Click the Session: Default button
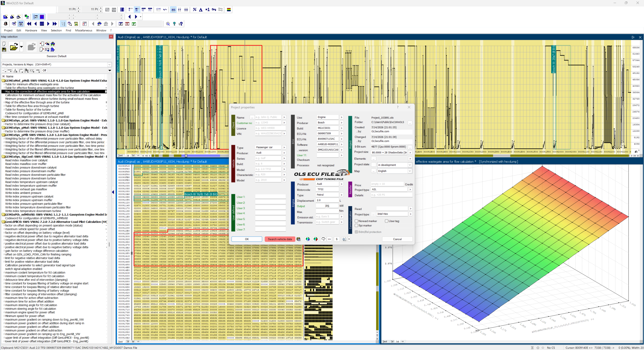This screenshot has width=644, height=350. [x=56, y=56]
